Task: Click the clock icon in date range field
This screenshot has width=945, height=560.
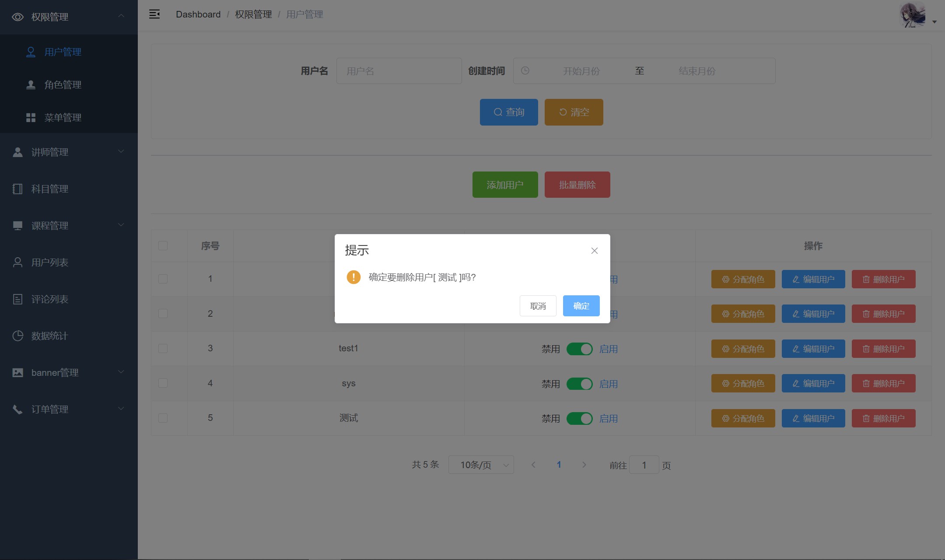Action: pos(525,70)
